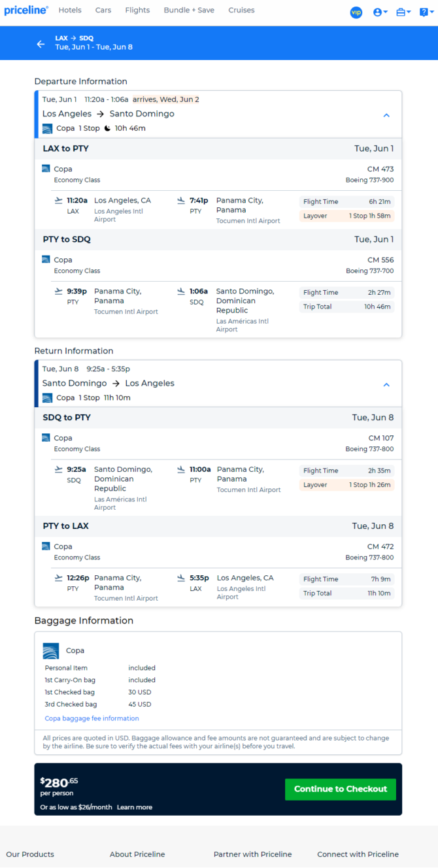Click takeoff icon next to 9:25a
Image resolution: width=438 pixels, height=868 pixels.
pyautogui.click(x=59, y=469)
